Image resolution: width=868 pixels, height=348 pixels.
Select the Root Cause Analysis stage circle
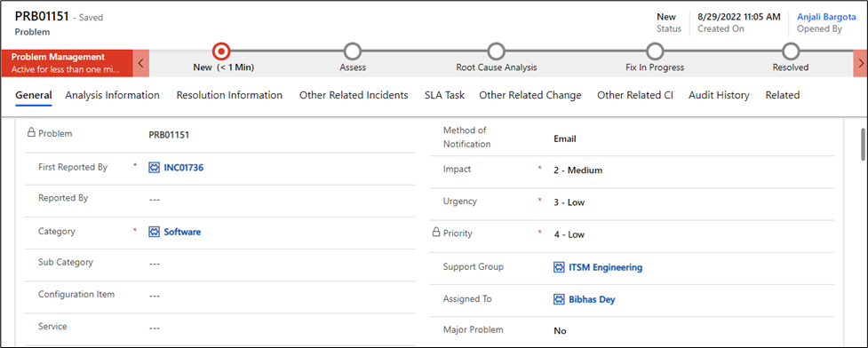pyautogui.click(x=497, y=51)
